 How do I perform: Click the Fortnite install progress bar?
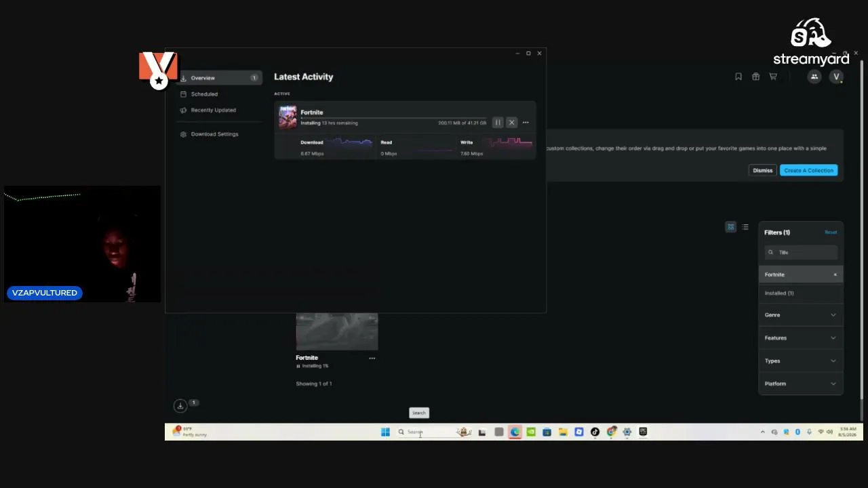point(393,118)
